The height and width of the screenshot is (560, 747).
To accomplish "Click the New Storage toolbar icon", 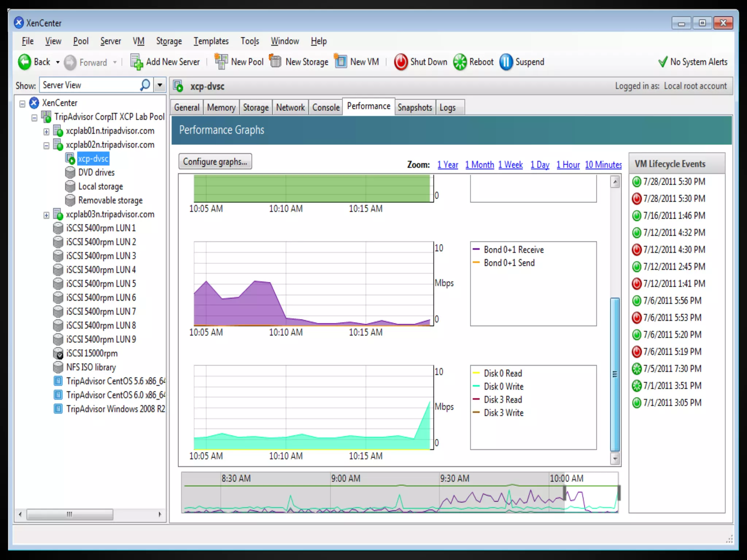I will 275,62.
